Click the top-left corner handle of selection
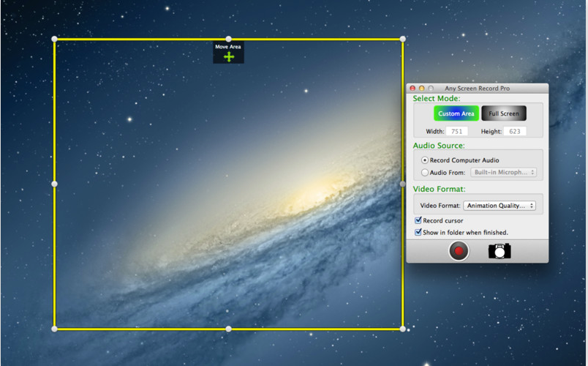Screen dimensions: 588x366 click(x=54, y=39)
